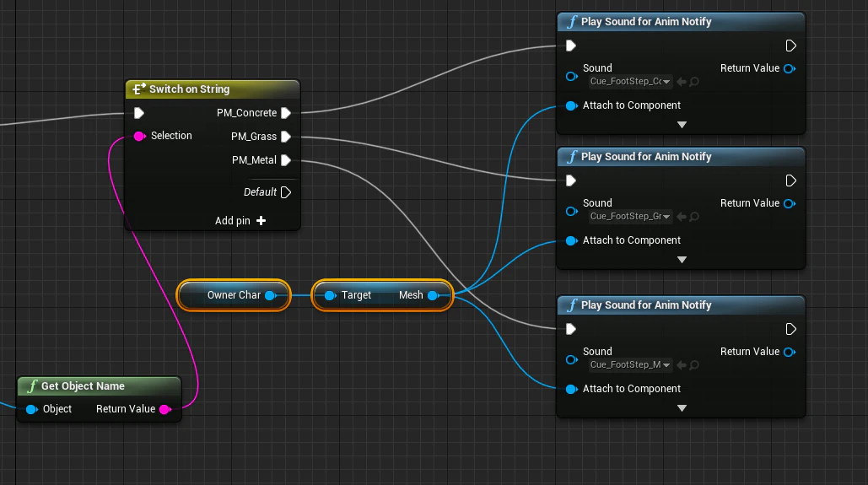
Task: Click the PM_Metal output exec pin
Action: click(286, 160)
